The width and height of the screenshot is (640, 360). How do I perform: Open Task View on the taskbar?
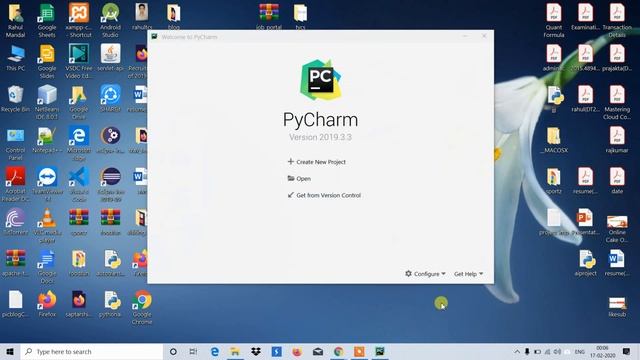coord(193,351)
